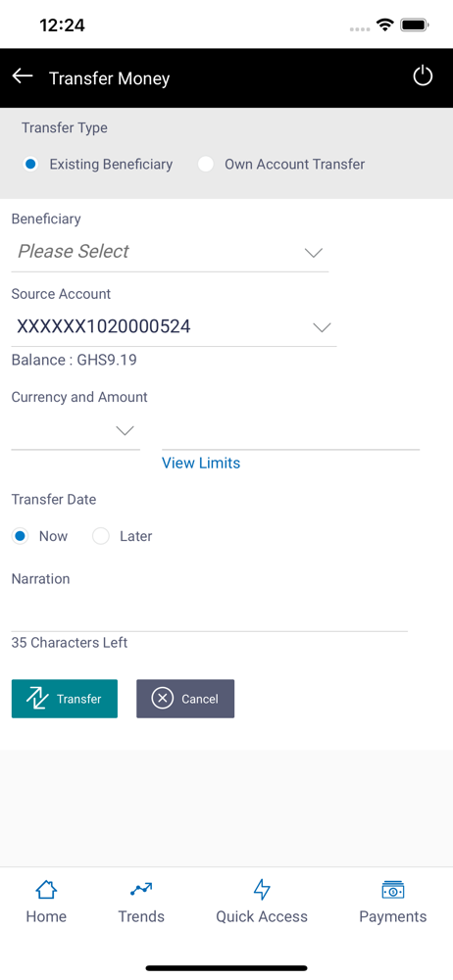Open the currency dropdown chevron
453x980 pixels.
point(126,430)
